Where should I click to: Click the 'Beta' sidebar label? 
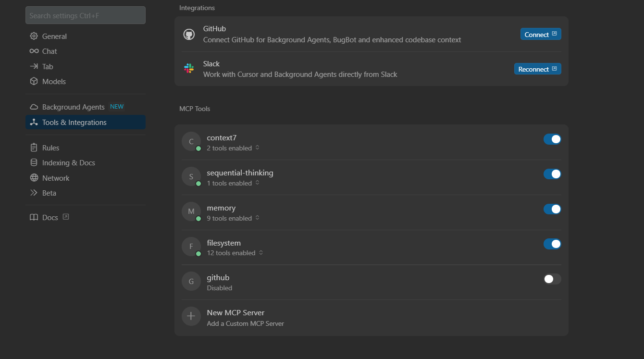pos(49,193)
